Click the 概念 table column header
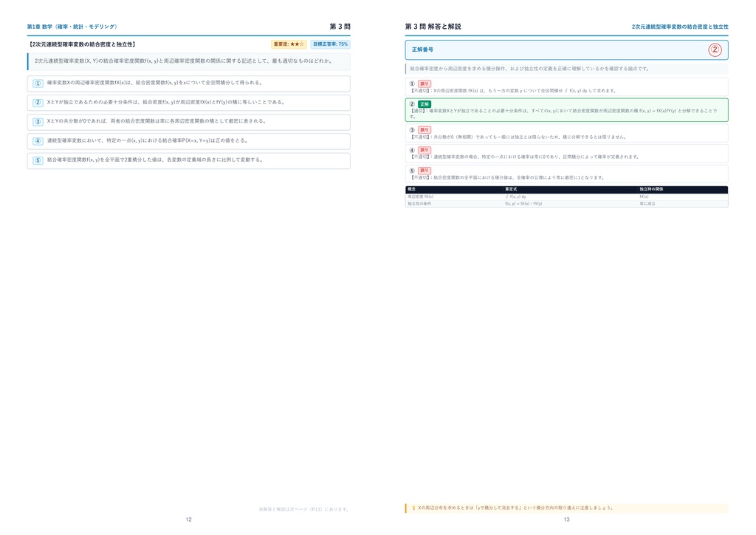 pyautogui.click(x=412, y=189)
